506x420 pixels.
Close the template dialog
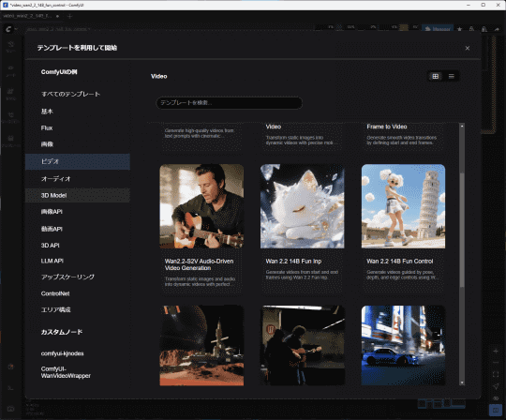(x=468, y=48)
